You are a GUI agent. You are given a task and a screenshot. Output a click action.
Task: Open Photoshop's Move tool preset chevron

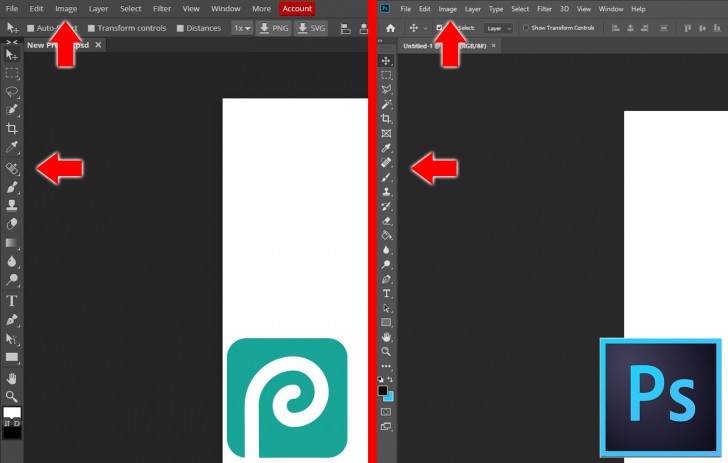pos(425,28)
